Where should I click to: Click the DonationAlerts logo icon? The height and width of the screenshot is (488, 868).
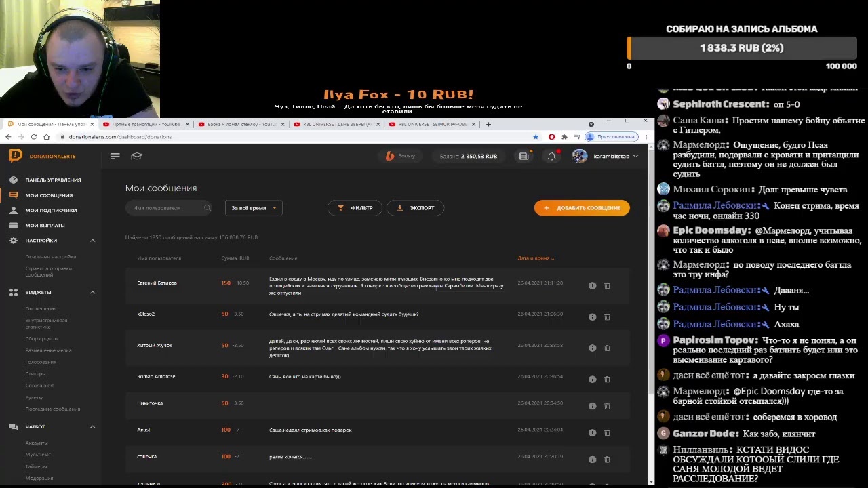[x=15, y=156]
